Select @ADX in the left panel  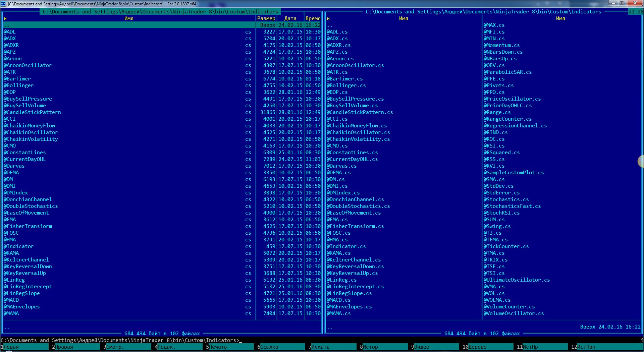pos(10,39)
